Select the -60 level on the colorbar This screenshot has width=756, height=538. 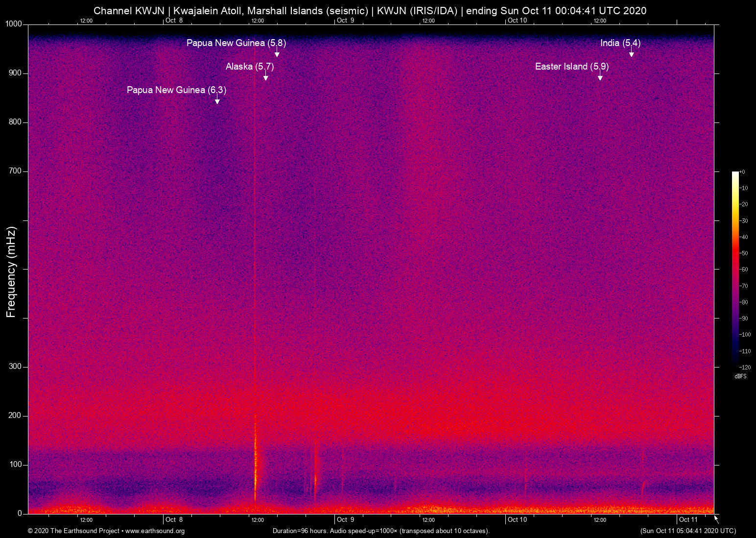coord(744,269)
